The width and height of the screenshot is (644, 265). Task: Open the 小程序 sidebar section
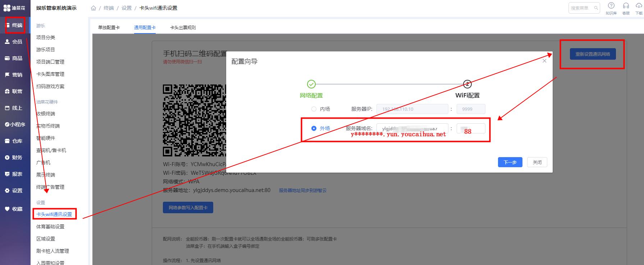(15, 124)
